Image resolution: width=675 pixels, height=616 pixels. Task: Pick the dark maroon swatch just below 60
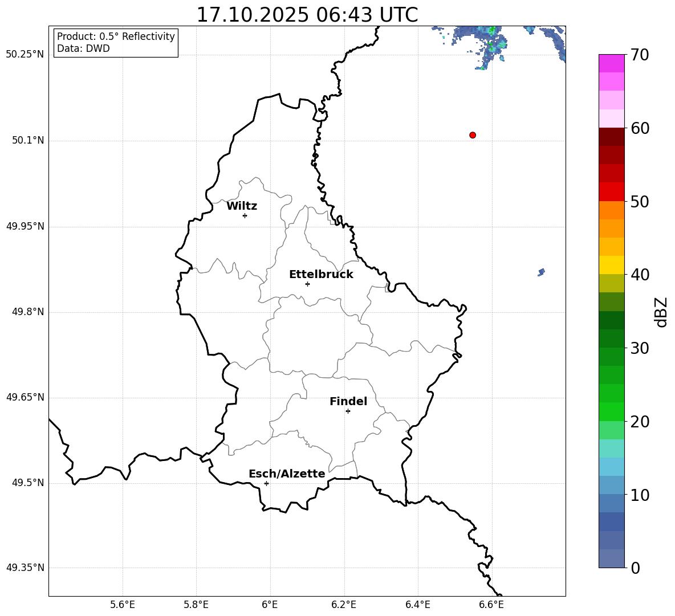[x=611, y=137]
